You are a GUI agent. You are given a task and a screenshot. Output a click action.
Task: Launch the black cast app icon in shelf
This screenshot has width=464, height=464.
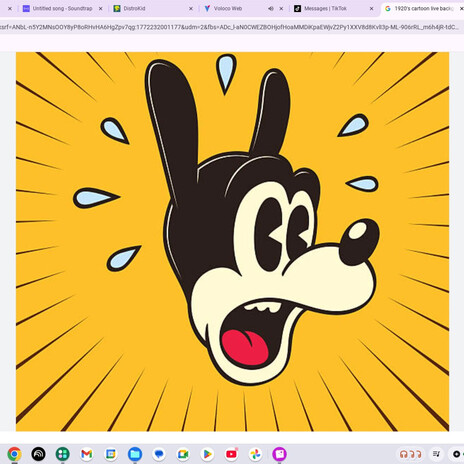38,454
